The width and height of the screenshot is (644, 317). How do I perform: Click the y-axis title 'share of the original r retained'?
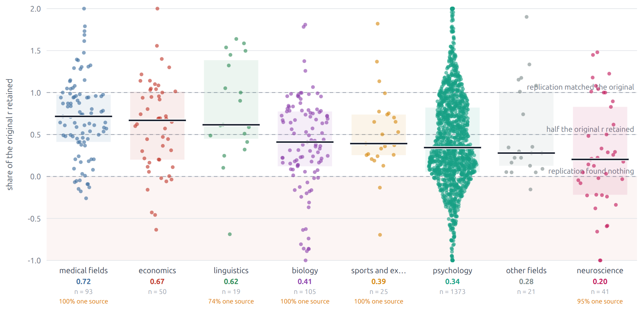tap(10, 134)
